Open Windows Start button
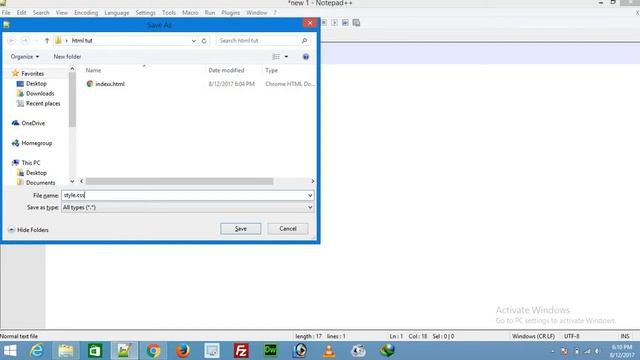The image size is (640, 360). tap(10, 351)
